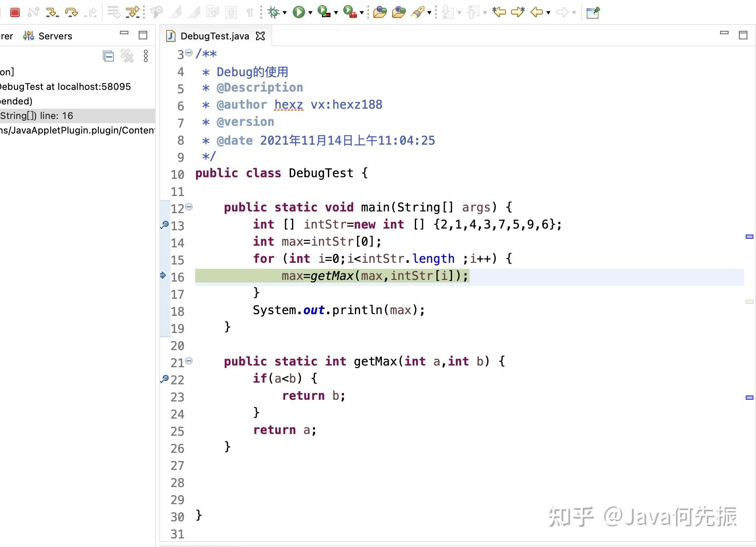The width and height of the screenshot is (756, 547).
Task: Click the Step Over debug icon
Action: pos(71,12)
